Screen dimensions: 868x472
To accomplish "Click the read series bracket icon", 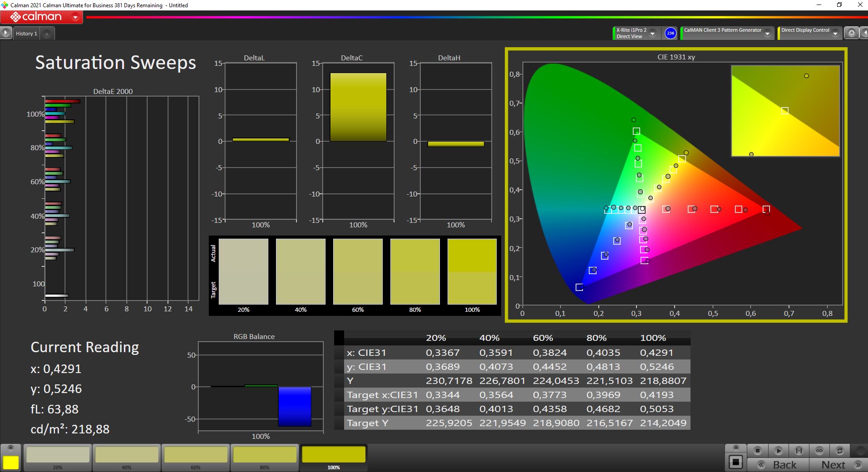I will (799, 451).
